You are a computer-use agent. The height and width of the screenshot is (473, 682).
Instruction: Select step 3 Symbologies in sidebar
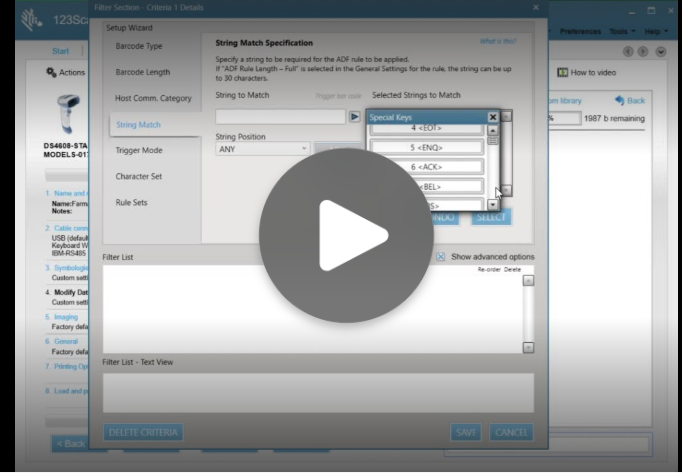pos(67,268)
